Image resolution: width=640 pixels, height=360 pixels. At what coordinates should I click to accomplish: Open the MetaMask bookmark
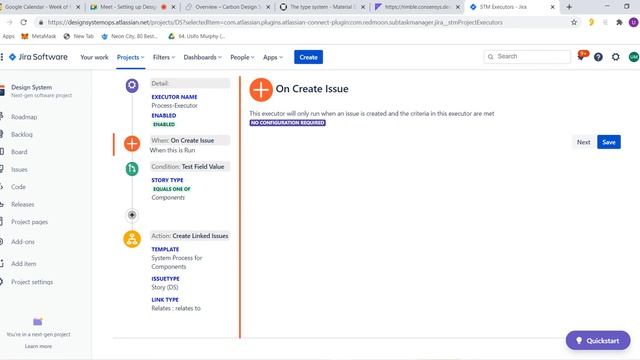point(38,36)
